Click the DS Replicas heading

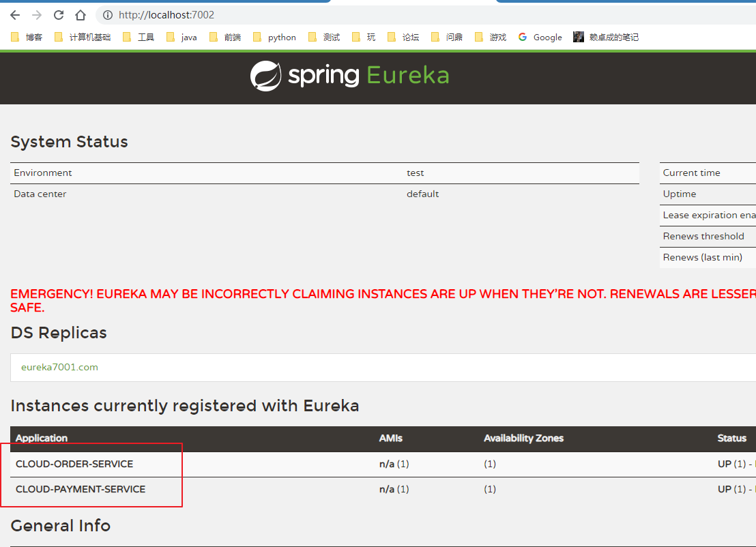(x=59, y=333)
